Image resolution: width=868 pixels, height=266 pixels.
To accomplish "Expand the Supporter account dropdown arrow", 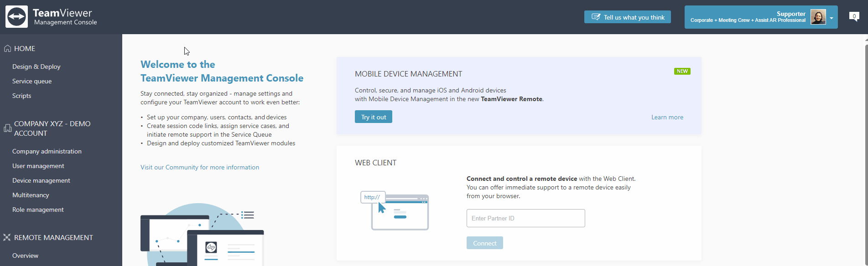I will point(832,18).
